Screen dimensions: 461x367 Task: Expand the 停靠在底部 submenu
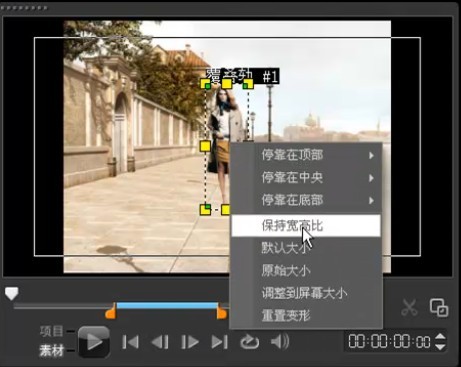tap(306, 200)
